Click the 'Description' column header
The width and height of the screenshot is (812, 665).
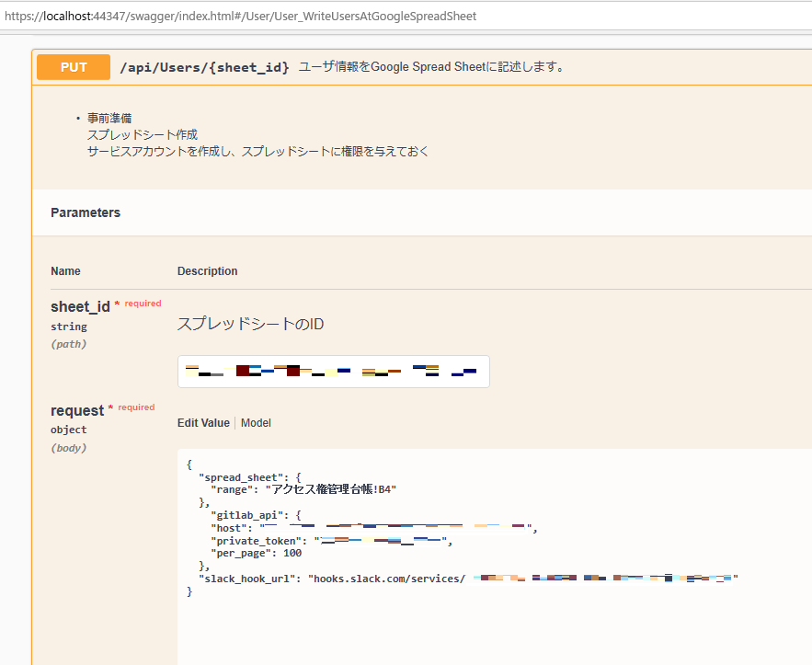pyautogui.click(x=207, y=271)
